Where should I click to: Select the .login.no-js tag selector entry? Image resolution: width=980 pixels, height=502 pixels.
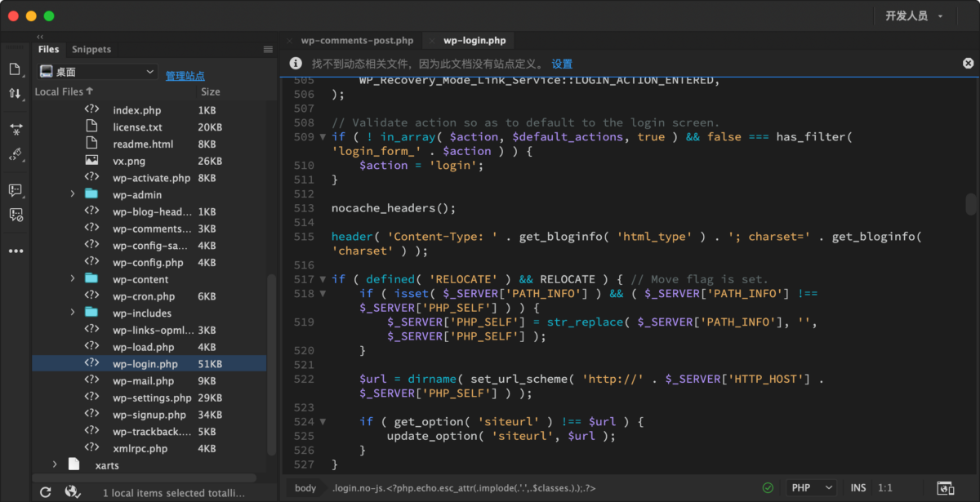[x=464, y=488]
